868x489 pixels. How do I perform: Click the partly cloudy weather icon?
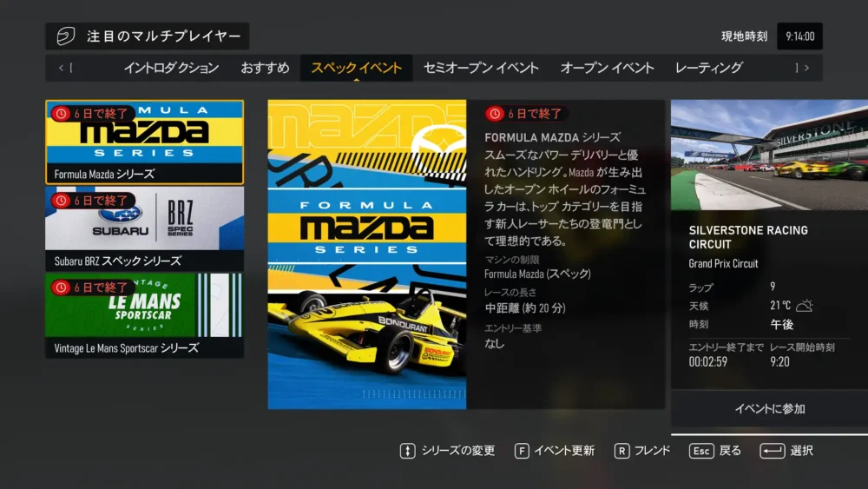pos(805,306)
